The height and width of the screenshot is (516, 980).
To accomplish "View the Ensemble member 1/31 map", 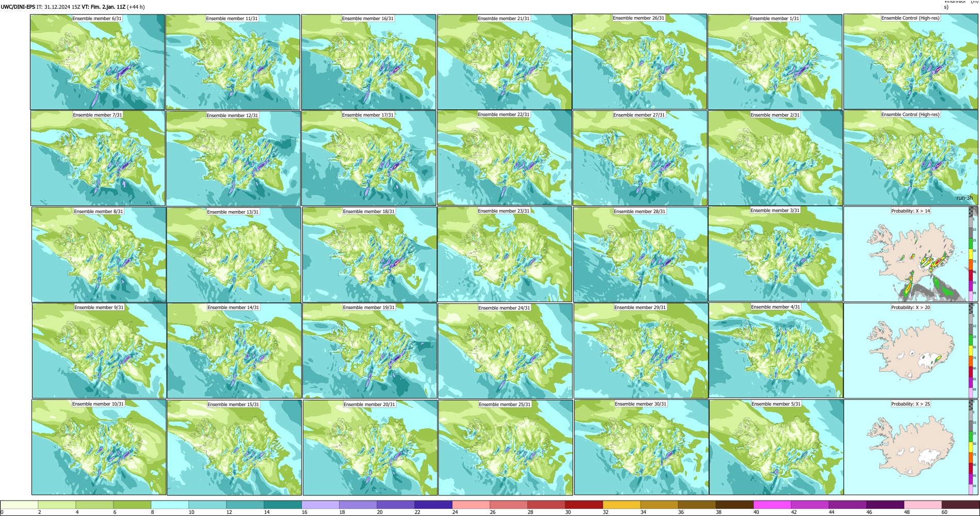I will click(775, 62).
